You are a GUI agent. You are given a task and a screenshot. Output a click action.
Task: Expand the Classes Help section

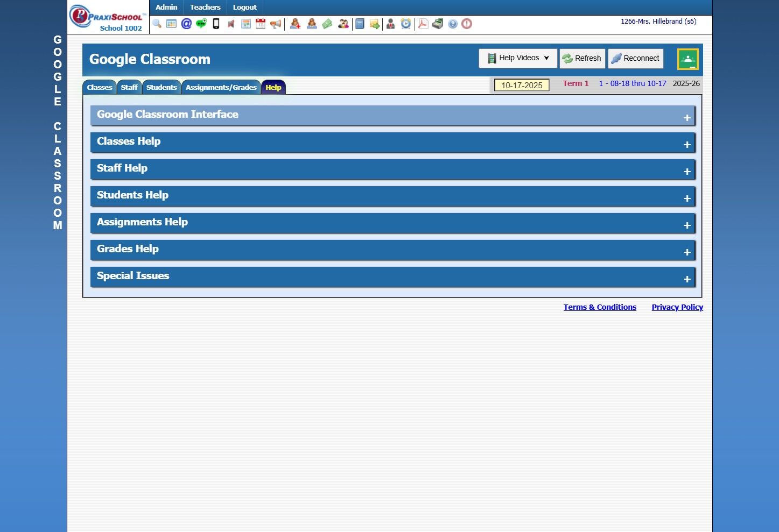tap(393, 143)
